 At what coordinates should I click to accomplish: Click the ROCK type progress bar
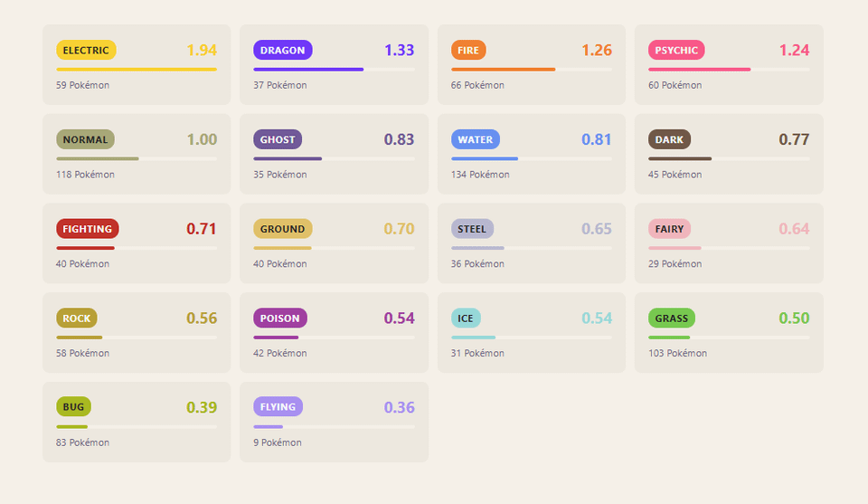[137, 338]
